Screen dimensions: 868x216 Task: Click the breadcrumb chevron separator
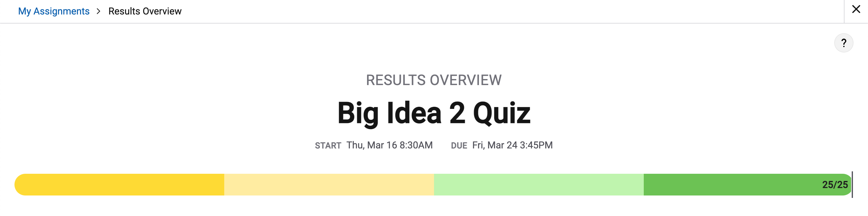98,11
